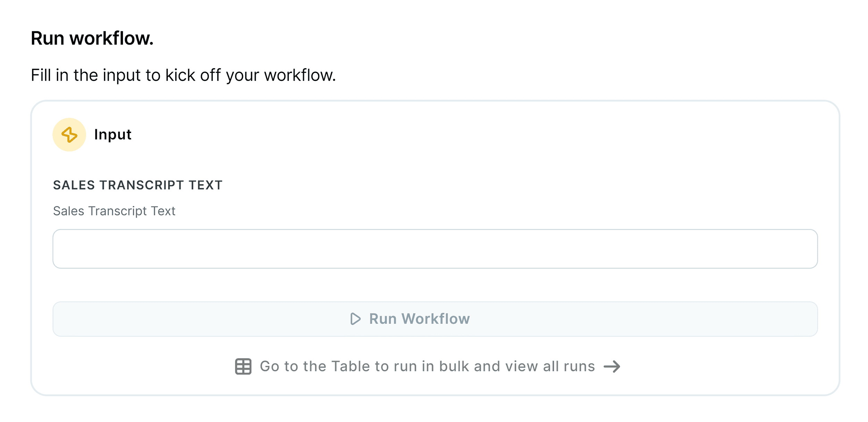Click the spreadsheet icon before the bulk-run text
The image size is (868, 422).
pos(243,366)
